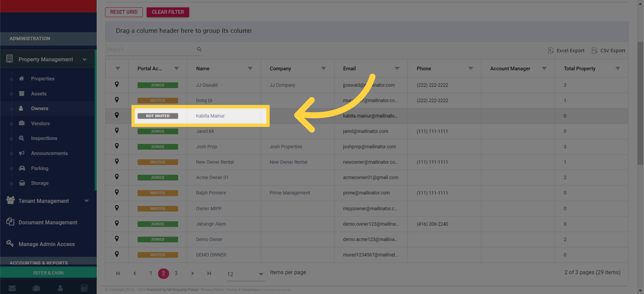Screen dimensions: 644x294
Task: Click the CSV Export icon
Action: point(594,51)
